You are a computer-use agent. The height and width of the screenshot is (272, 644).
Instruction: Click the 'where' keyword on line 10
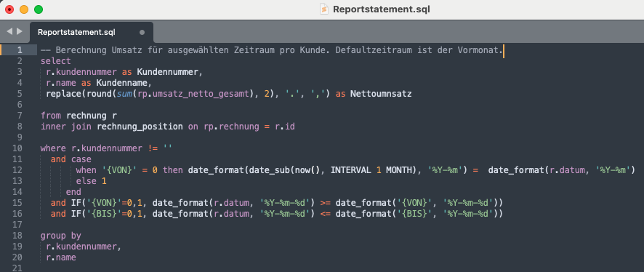coord(53,148)
